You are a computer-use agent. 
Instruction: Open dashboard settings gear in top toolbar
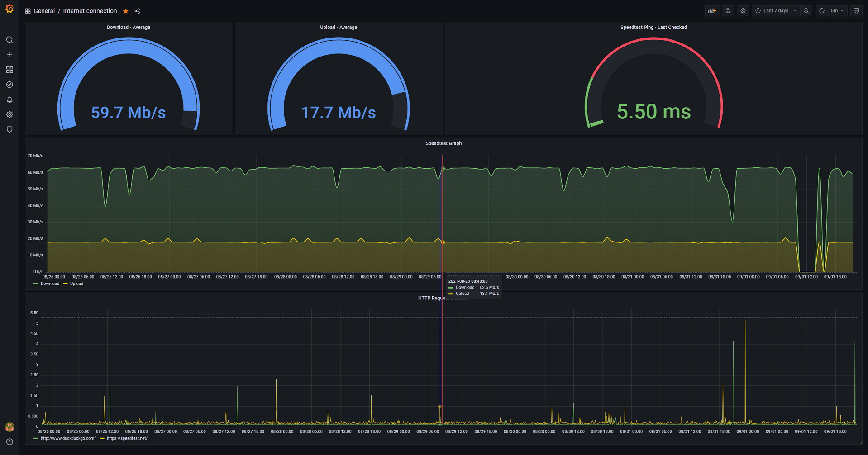coord(743,10)
